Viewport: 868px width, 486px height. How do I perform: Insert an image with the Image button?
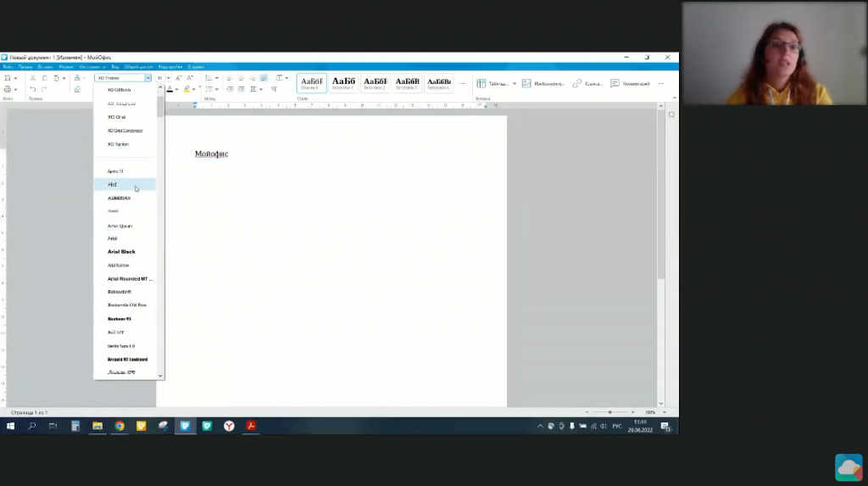(543, 84)
